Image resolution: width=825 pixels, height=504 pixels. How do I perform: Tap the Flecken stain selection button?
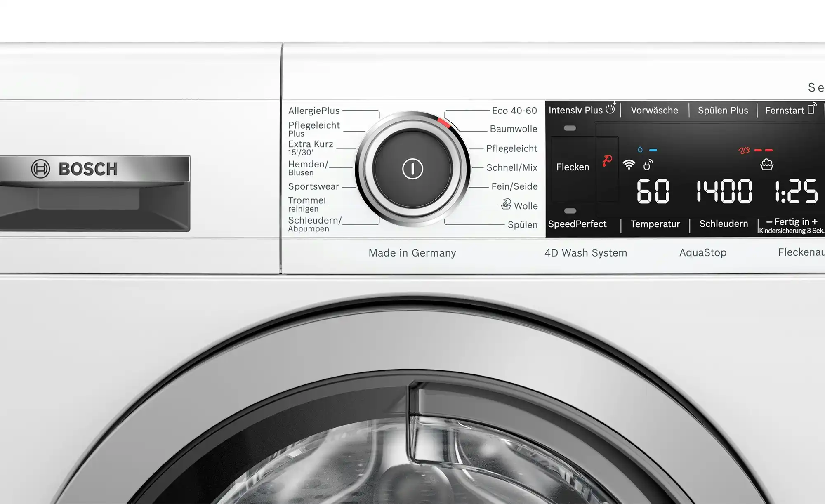point(573,167)
